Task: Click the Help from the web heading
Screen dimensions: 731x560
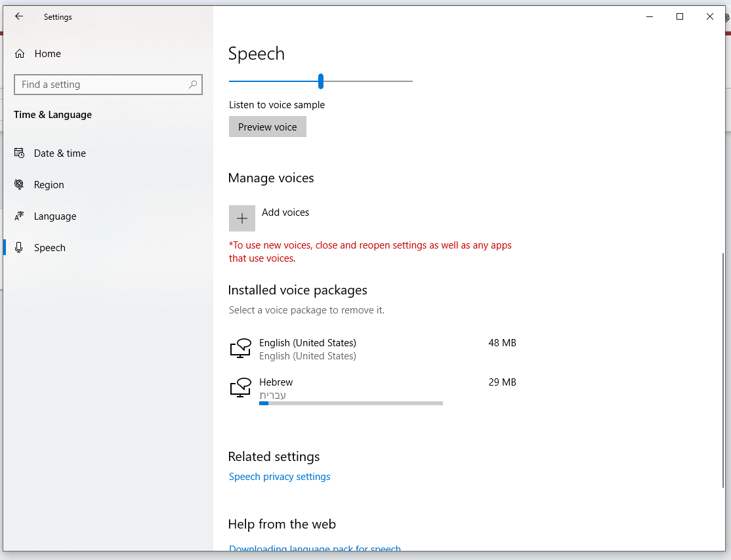Action: [x=282, y=524]
